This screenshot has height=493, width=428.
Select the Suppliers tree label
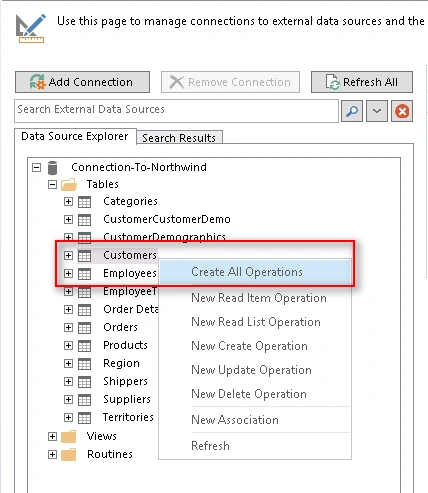(x=127, y=399)
